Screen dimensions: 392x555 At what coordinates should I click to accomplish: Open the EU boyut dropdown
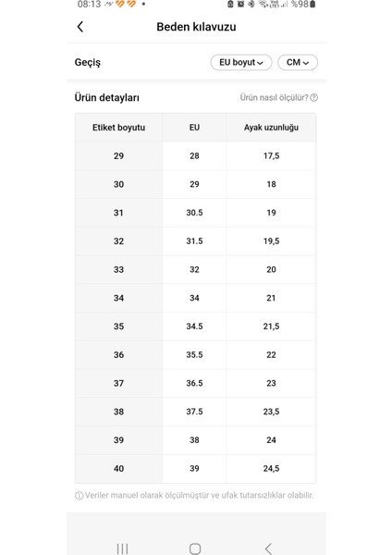(x=241, y=62)
